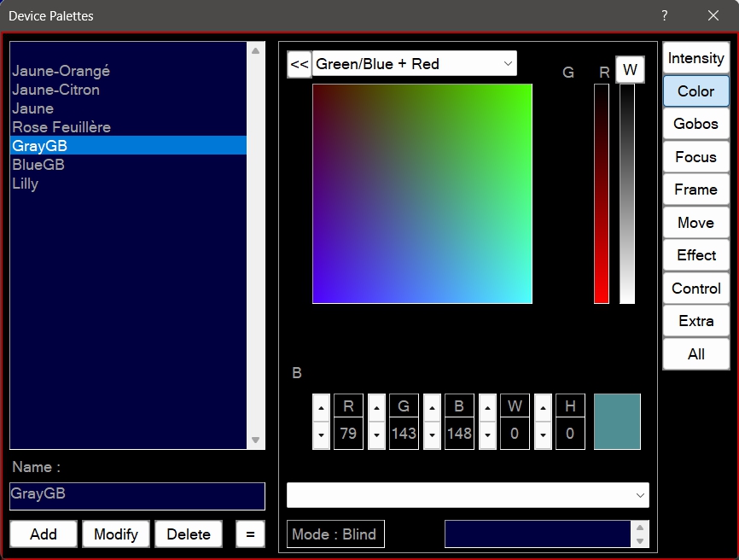
Task: Pick a color in the gradient square
Action: click(x=422, y=194)
